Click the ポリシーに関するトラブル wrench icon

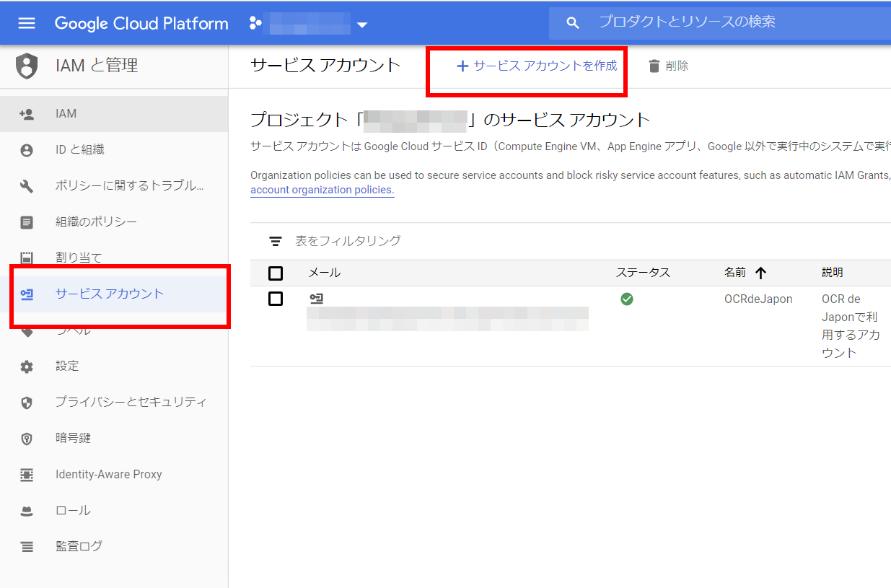coord(27,186)
